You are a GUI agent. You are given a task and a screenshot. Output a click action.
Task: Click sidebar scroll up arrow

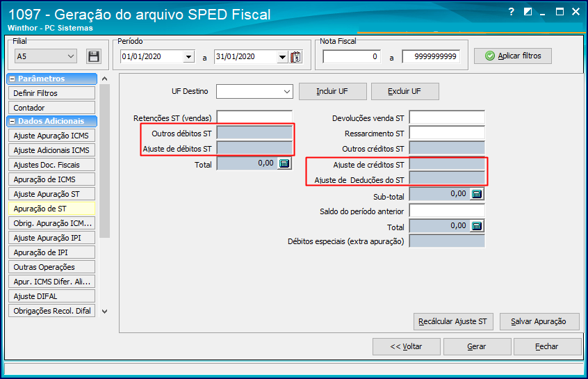(105, 79)
